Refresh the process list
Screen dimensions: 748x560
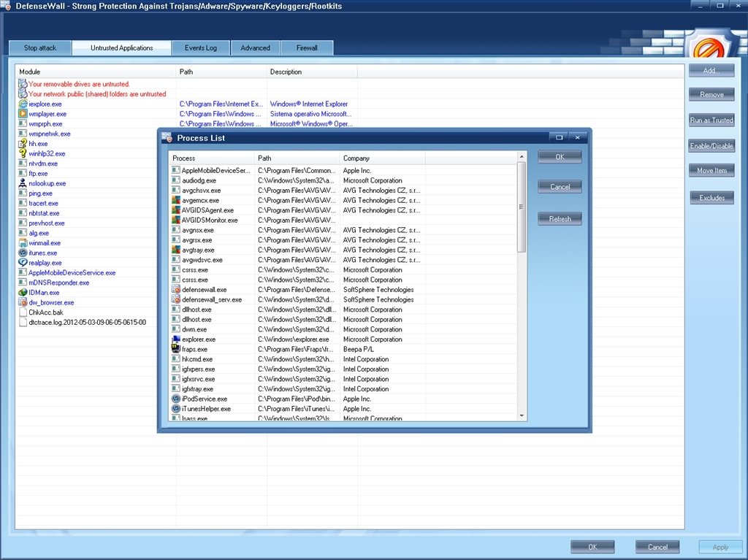(x=560, y=219)
